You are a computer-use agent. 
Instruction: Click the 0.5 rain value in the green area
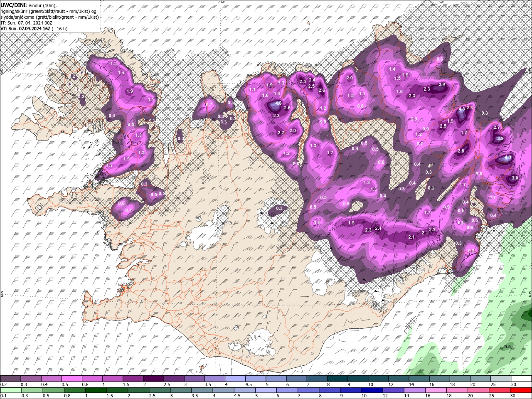click(507, 347)
